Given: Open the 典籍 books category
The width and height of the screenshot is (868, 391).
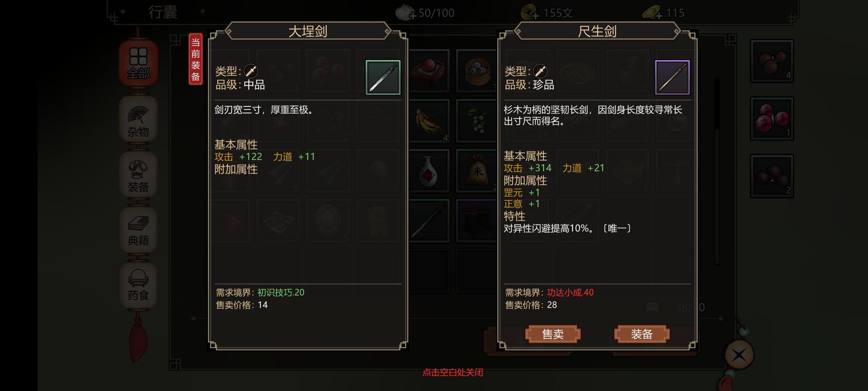Looking at the screenshot, I should (138, 231).
